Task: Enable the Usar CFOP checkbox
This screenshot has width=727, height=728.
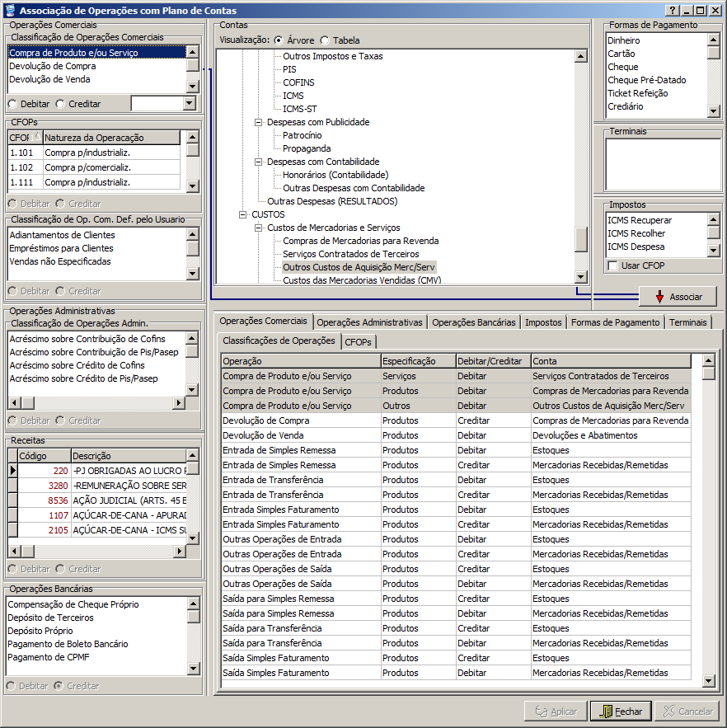Action: pyautogui.click(x=612, y=265)
